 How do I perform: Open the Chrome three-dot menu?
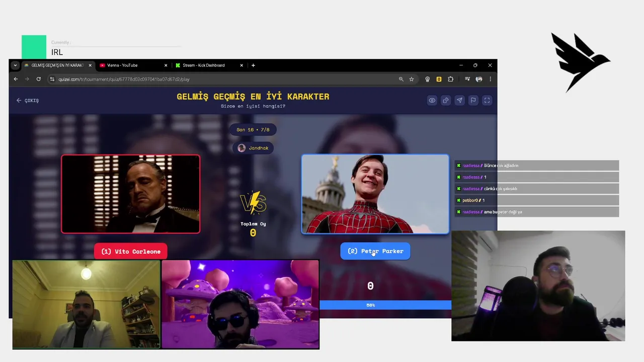[x=490, y=79]
